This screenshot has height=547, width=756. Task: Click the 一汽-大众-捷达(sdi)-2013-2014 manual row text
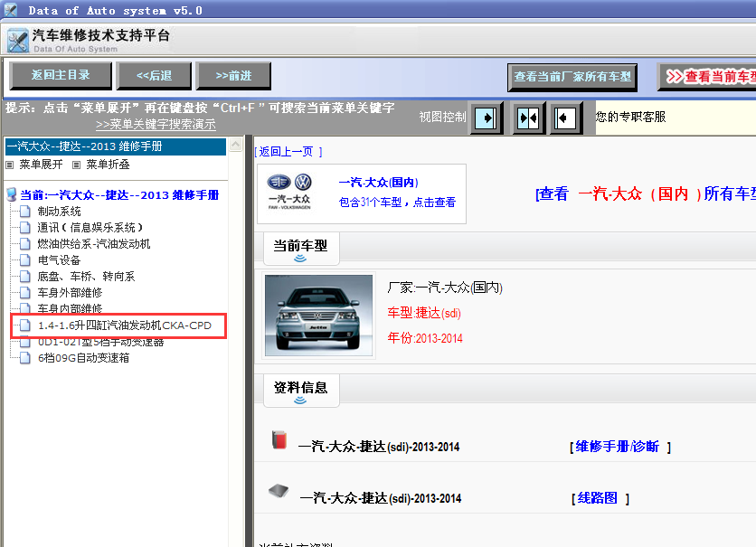pos(379,447)
